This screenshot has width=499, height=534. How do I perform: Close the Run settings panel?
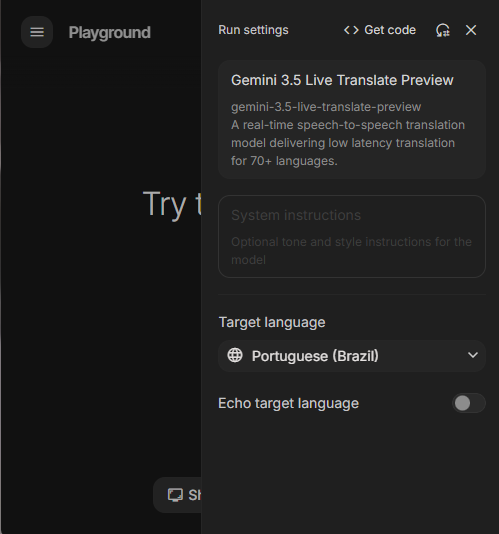click(x=471, y=30)
